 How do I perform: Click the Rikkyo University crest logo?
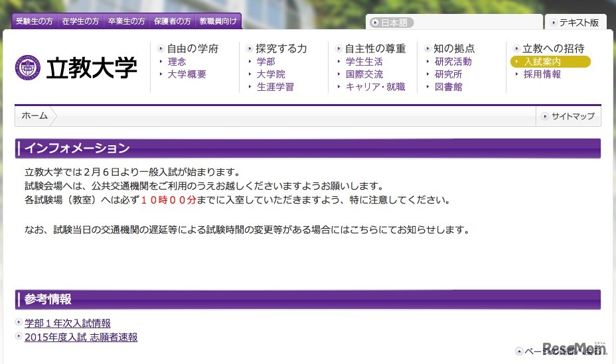tap(27, 68)
